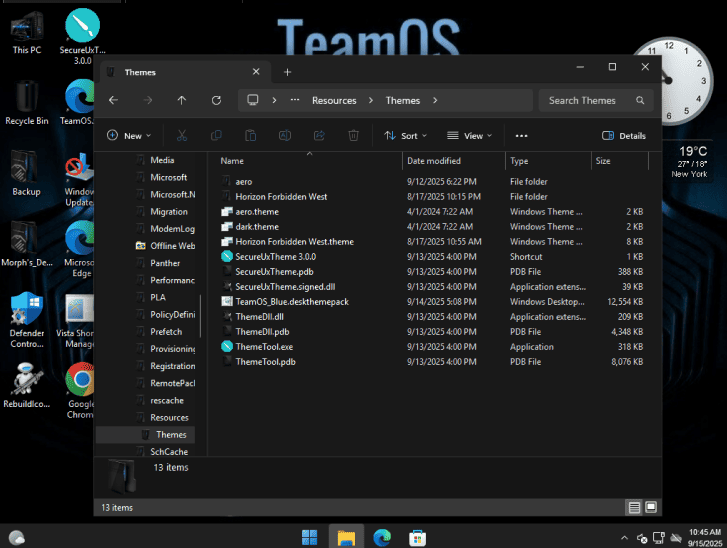The width and height of the screenshot is (727, 548).
Task: Open the See more toolbar options
Action: [x=521, y=136]
